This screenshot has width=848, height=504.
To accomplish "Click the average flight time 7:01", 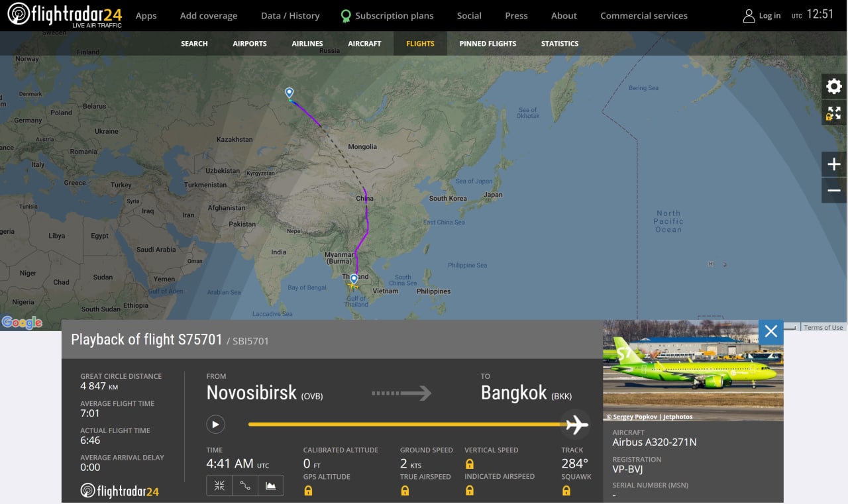I will [x=90, y=413].
